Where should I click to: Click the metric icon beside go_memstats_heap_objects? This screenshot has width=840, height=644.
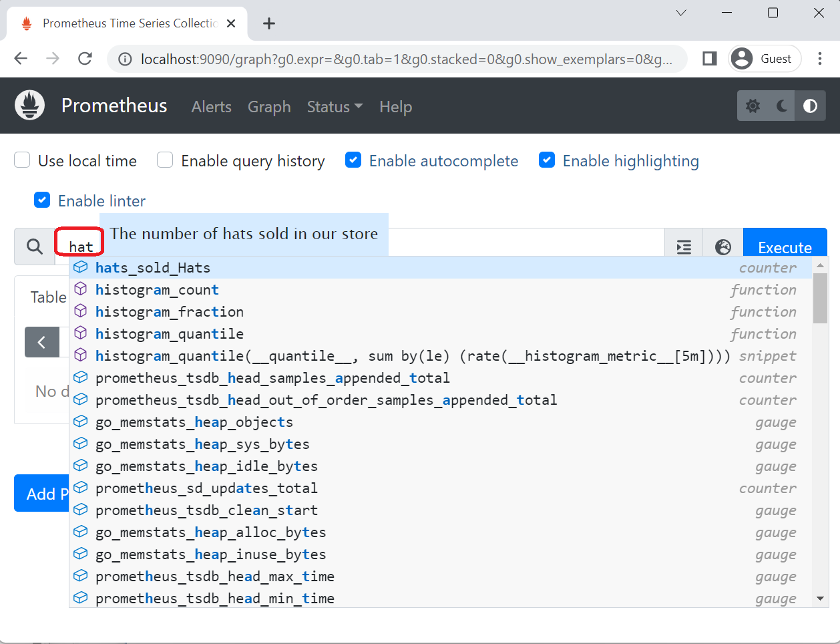point(81,422)
